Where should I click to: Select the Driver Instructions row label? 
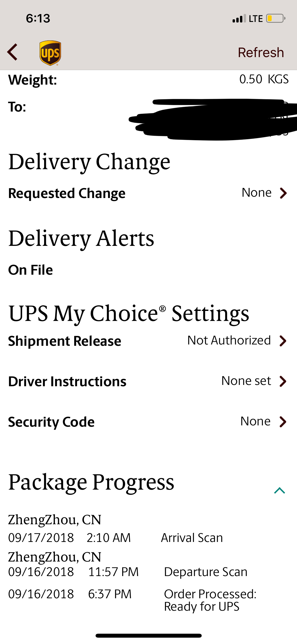point(67,381)
